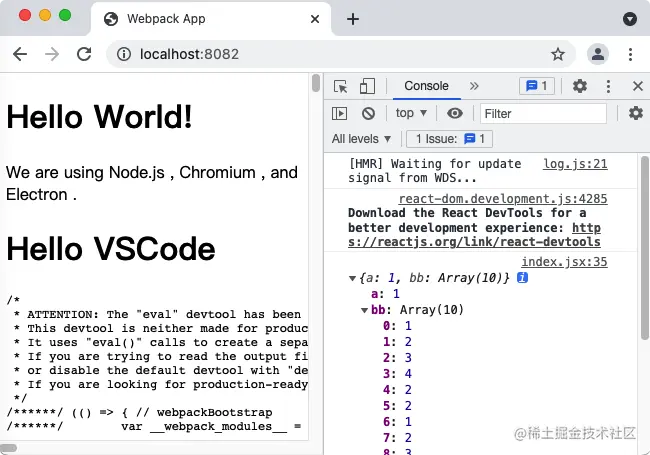Activate the inspect element picker
Image resolution: width=650 pixels, height=455 pixels.
coord(340,86)
